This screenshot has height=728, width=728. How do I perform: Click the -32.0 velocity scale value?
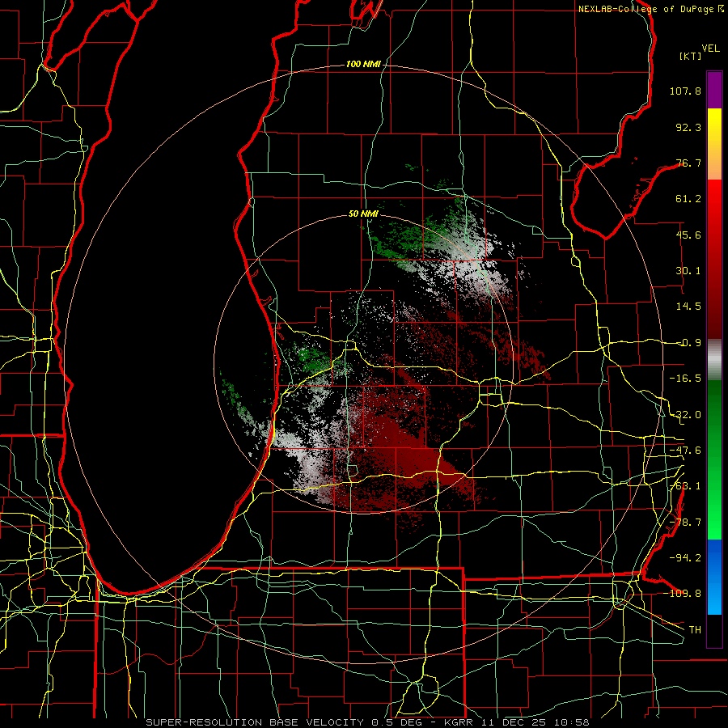coord(685,415)
